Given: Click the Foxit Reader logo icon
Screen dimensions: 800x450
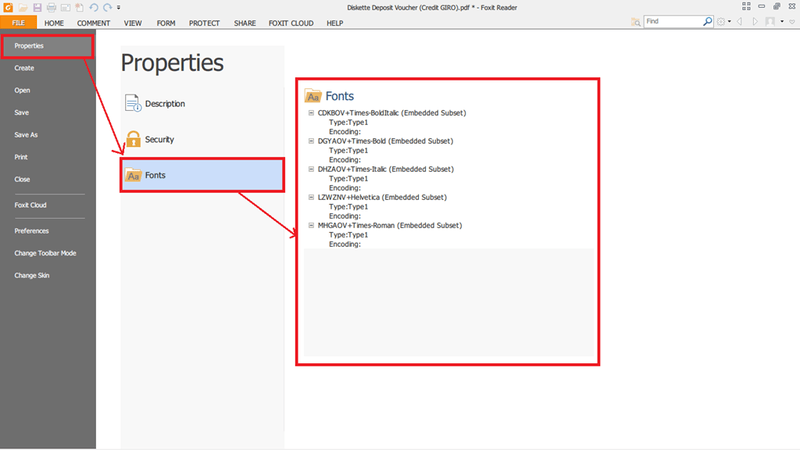Looking at the screenshot, I should tap(8, 7).
